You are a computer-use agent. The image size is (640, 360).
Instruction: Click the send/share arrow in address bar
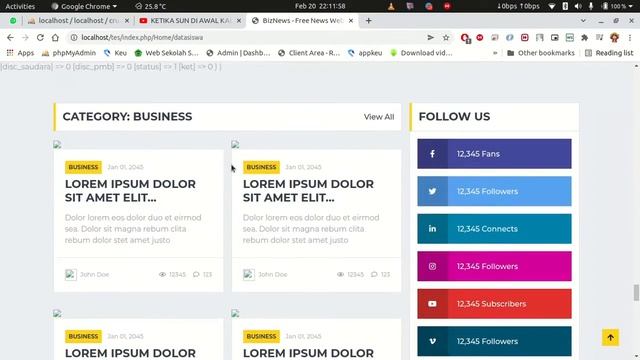click(x=431, y=38)
